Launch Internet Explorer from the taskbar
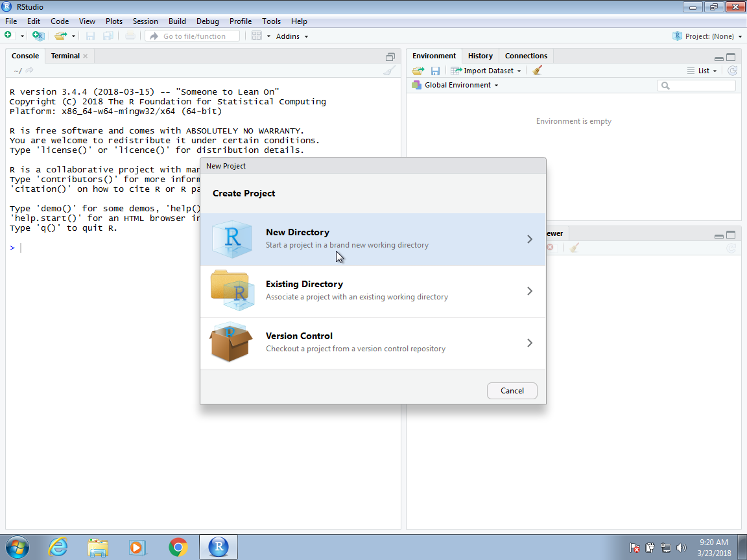The height and width of the screenshot is (560, 747). pos(58,547)
